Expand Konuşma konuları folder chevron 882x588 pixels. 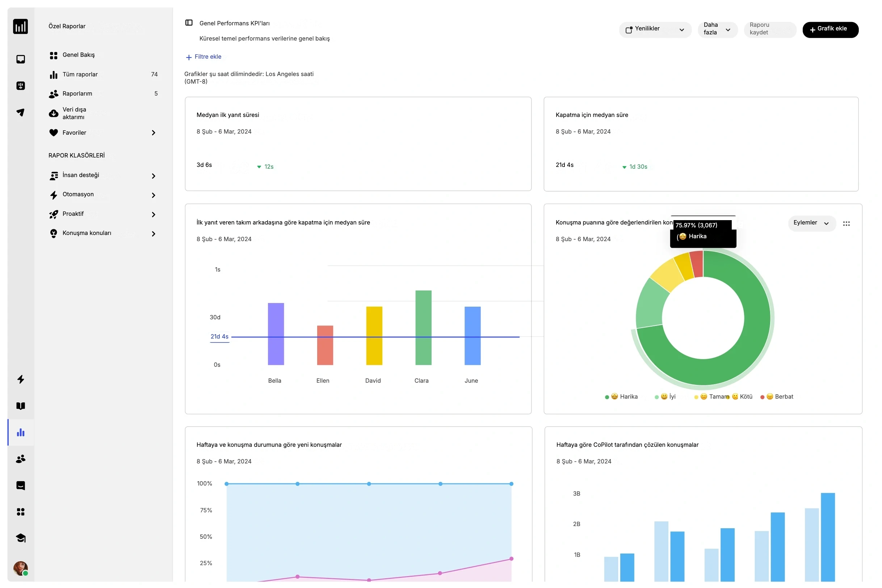point(154,234)
